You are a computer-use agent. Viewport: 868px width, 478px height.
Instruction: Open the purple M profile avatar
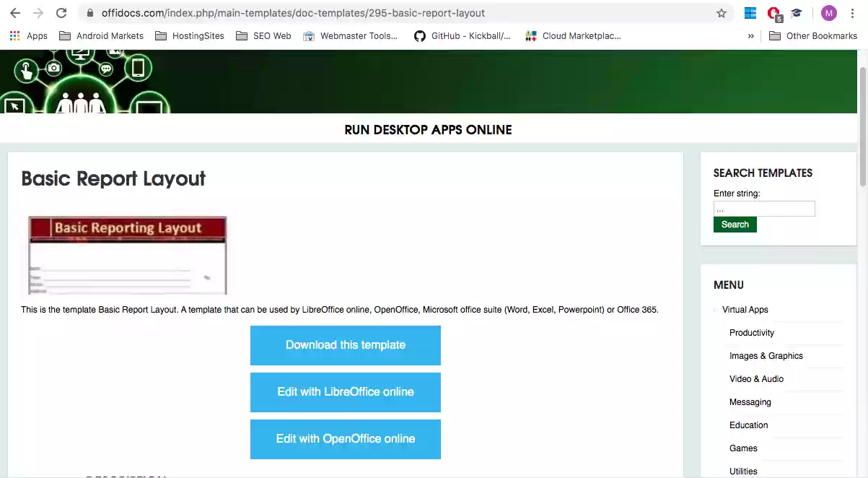pyautogui.click(x=828, y=13)
